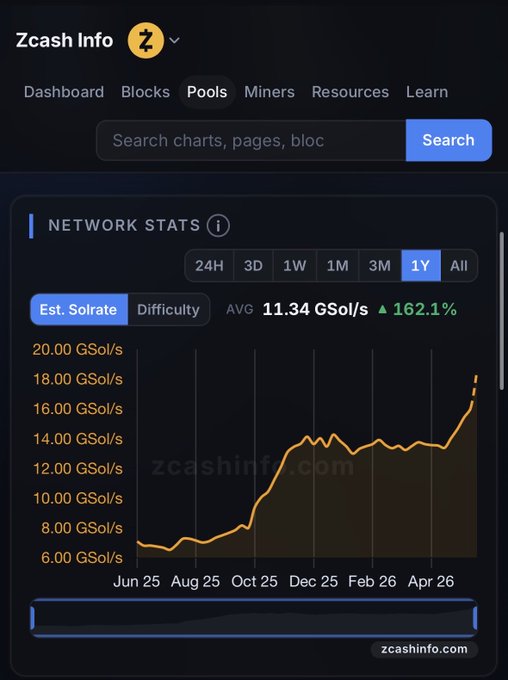Screen dimensions: 508x680
Task: Click the left handle of the range slider
Action: pyautogui.click(x=33, y=618)
